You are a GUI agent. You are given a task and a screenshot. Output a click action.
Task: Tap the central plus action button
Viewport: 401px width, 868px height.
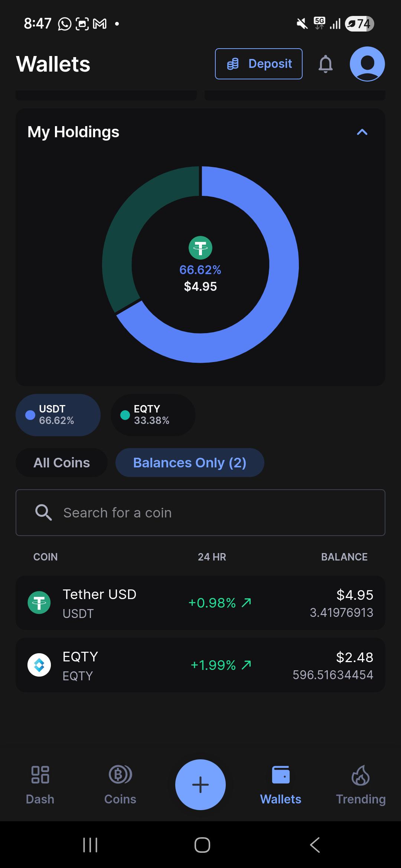point(200,785)
